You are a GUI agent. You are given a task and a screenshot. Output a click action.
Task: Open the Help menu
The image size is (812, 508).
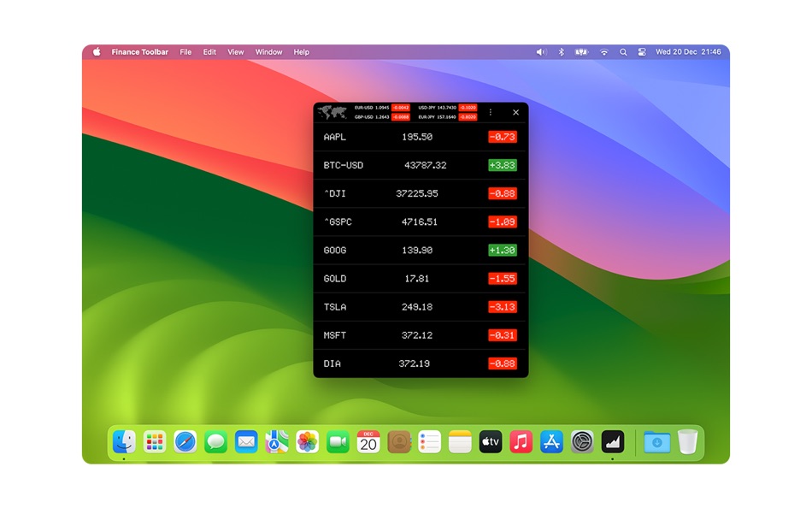click(x=302, y=52)
